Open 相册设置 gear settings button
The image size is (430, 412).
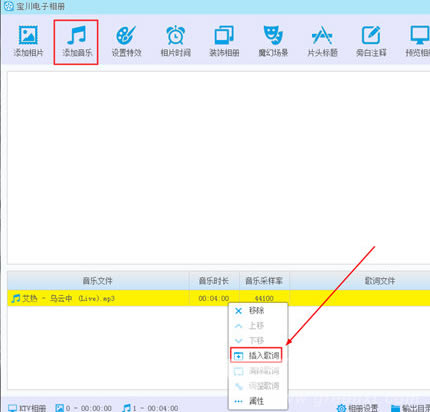click(x=357, y=408)
